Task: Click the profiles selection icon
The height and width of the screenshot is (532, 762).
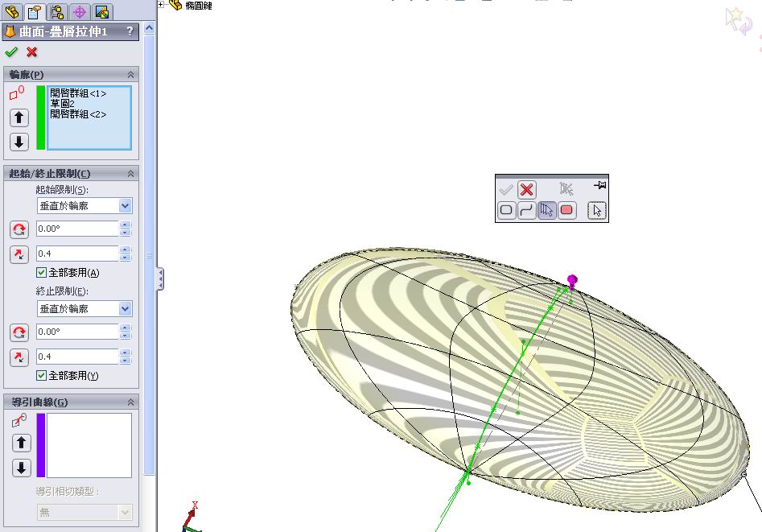Action: point(17,93)
